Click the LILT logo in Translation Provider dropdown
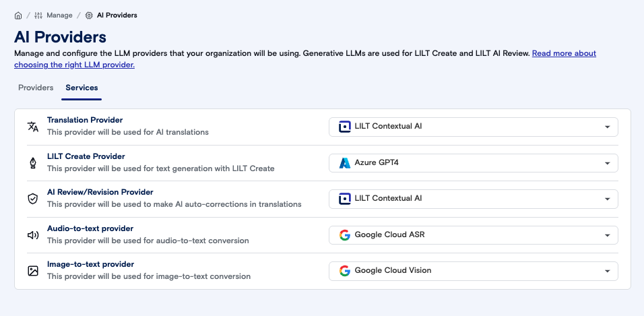The height and width of the screenshot is (316, 644). pos(345,127)
